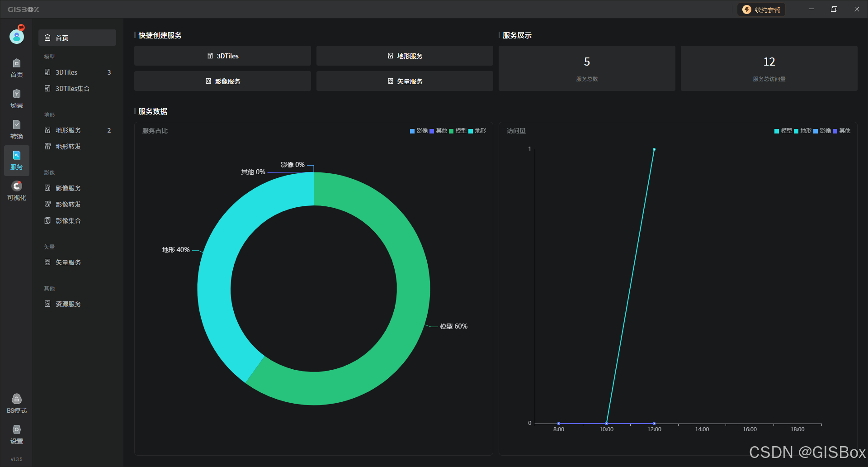The width and height of the screenshot is (868, 467).
Task: Create an 影像服务 quick button
Action: point(222,81)
